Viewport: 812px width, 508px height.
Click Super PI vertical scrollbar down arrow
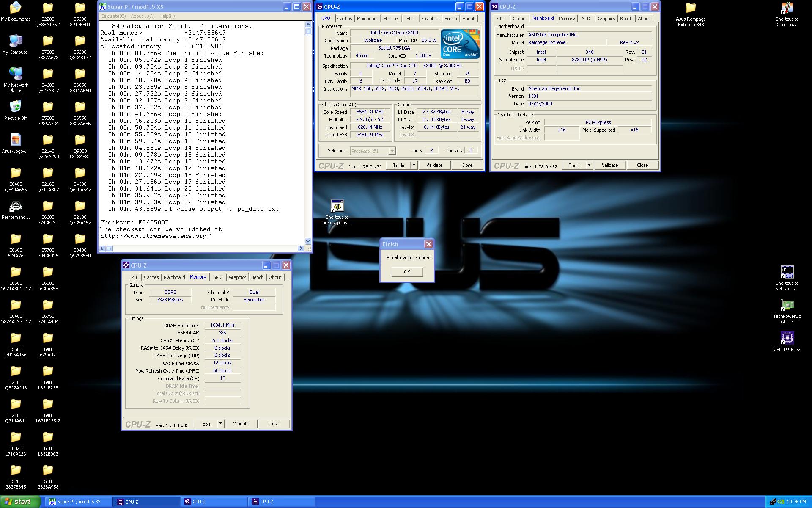pos(308,241)
